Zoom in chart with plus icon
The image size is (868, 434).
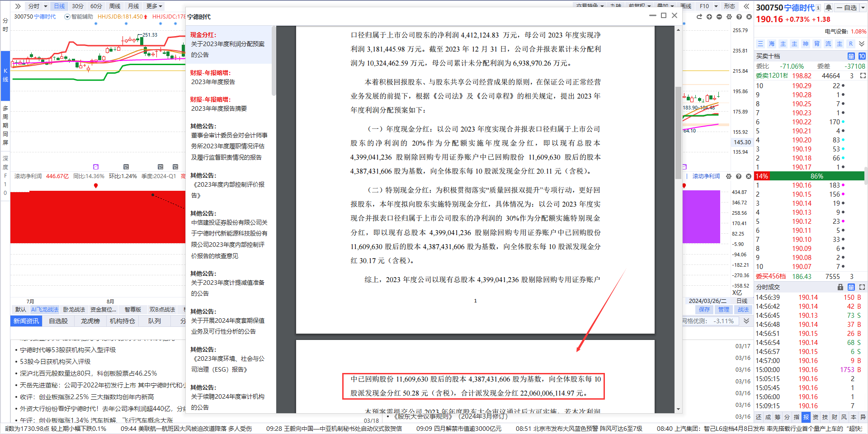tap(709, 17)
